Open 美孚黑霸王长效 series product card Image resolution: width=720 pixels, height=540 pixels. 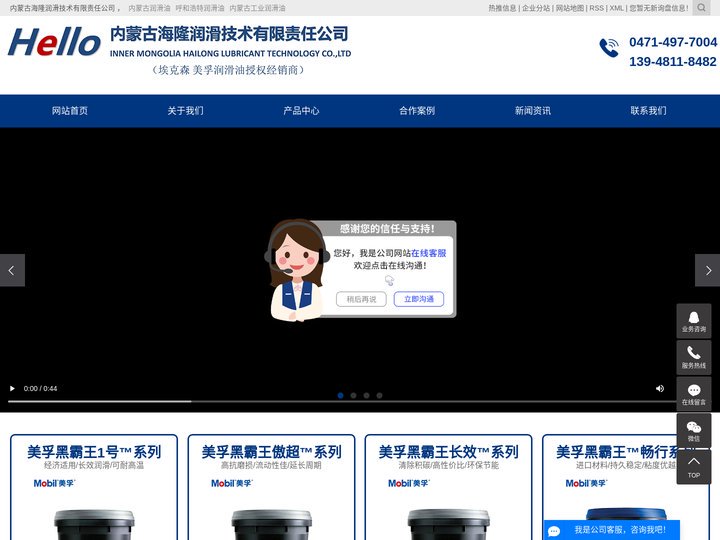coord(449,487)
